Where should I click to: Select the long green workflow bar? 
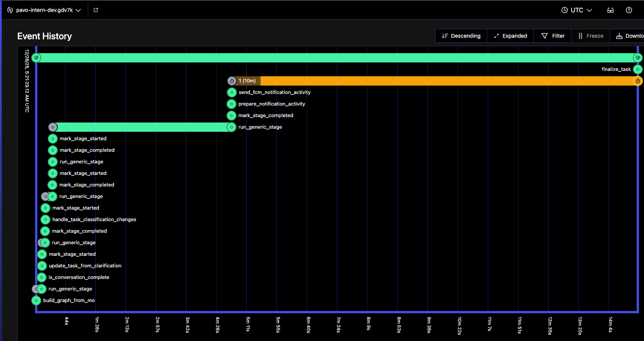click(337, 58)
